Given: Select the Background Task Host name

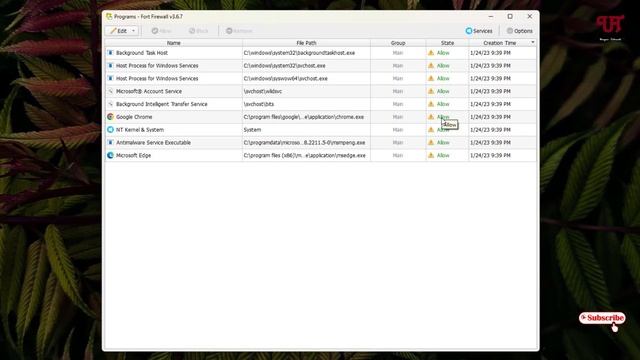Looking at the screenshot, I should coord(142,53).
